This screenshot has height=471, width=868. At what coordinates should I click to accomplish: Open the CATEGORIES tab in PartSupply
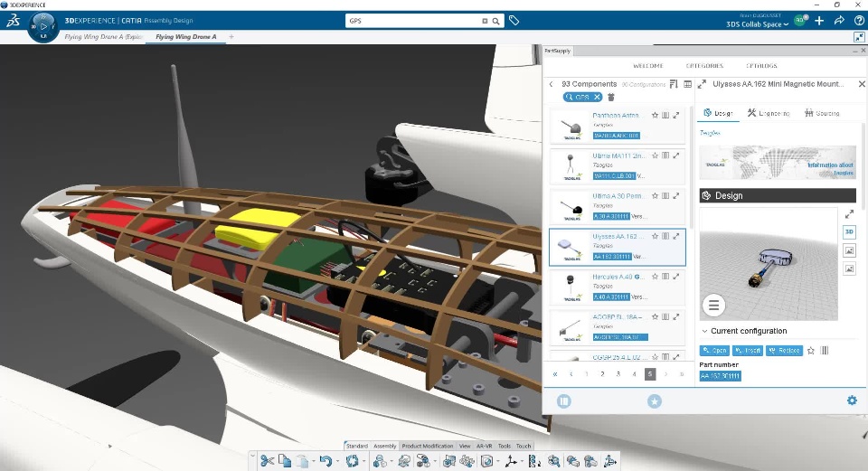704,66
